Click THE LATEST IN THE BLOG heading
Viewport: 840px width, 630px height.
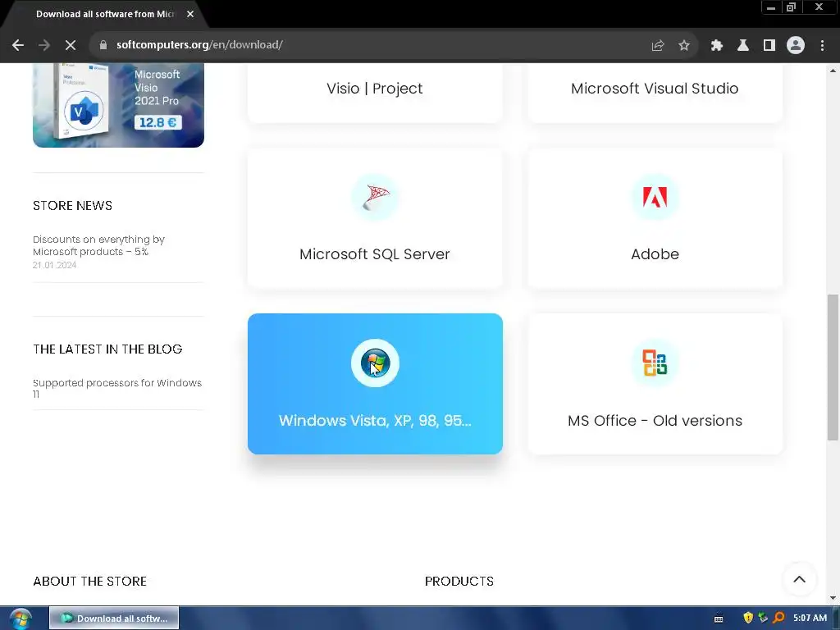tap(107, 349)
